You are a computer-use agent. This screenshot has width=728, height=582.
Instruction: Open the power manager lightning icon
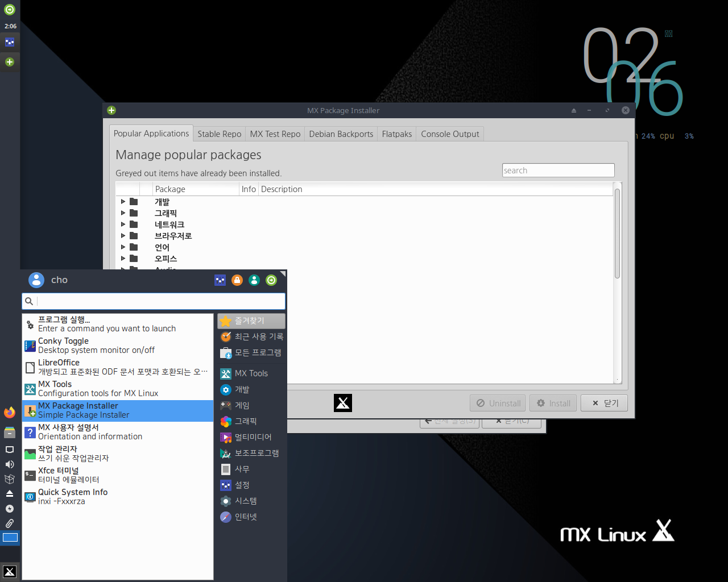[10, 508]
